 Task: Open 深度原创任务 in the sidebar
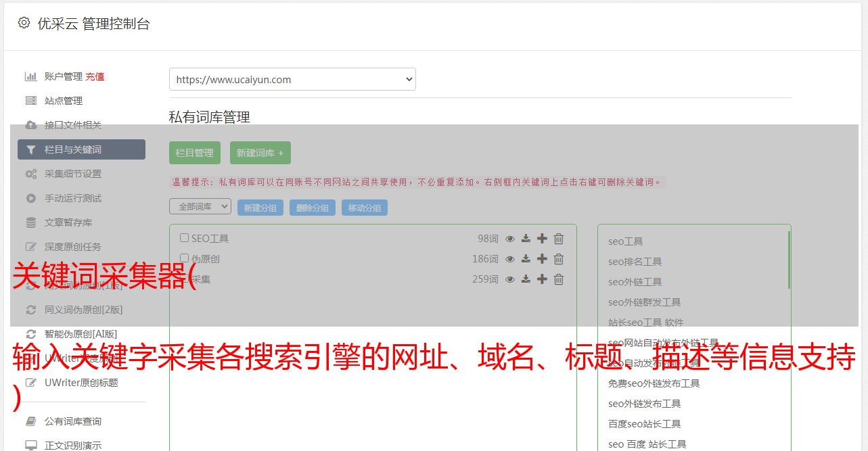pos(73,247)
